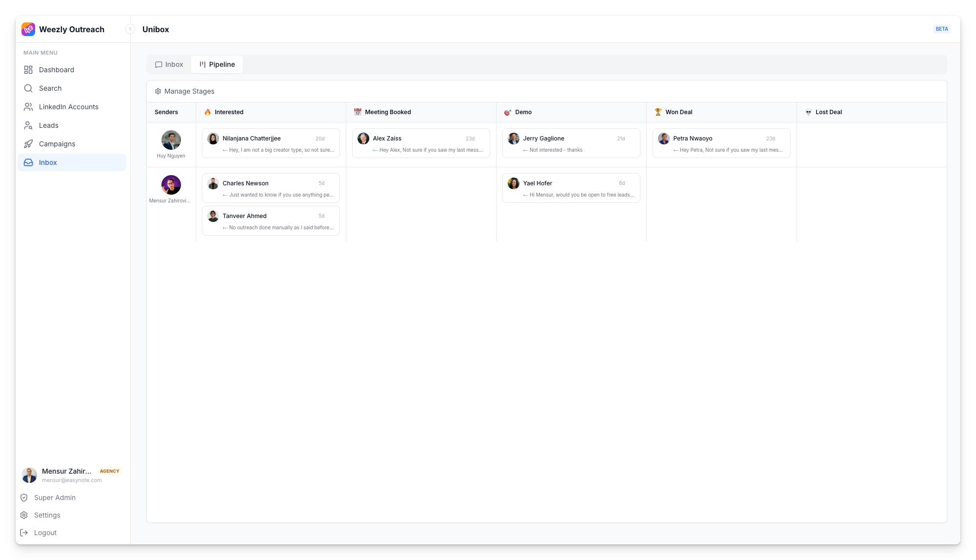976x560 pixels.
Task: Click the Manage Stages gear icon
Action: pos(158,91)
